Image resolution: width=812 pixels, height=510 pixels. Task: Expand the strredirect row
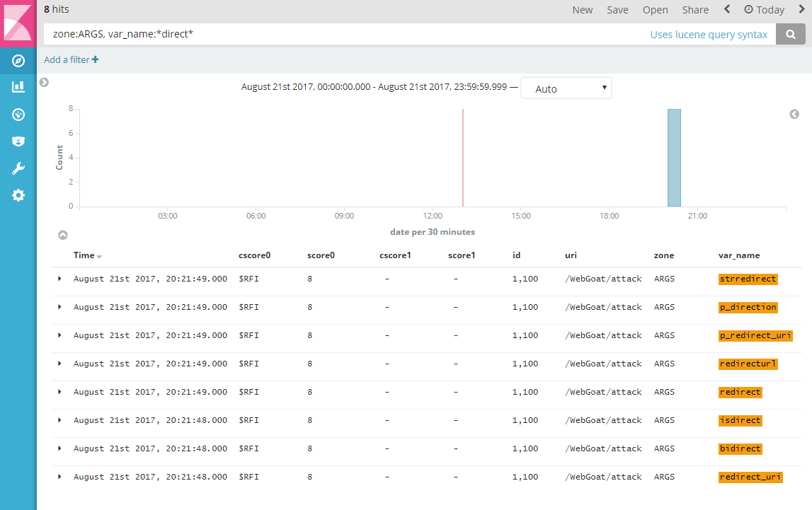59,279
